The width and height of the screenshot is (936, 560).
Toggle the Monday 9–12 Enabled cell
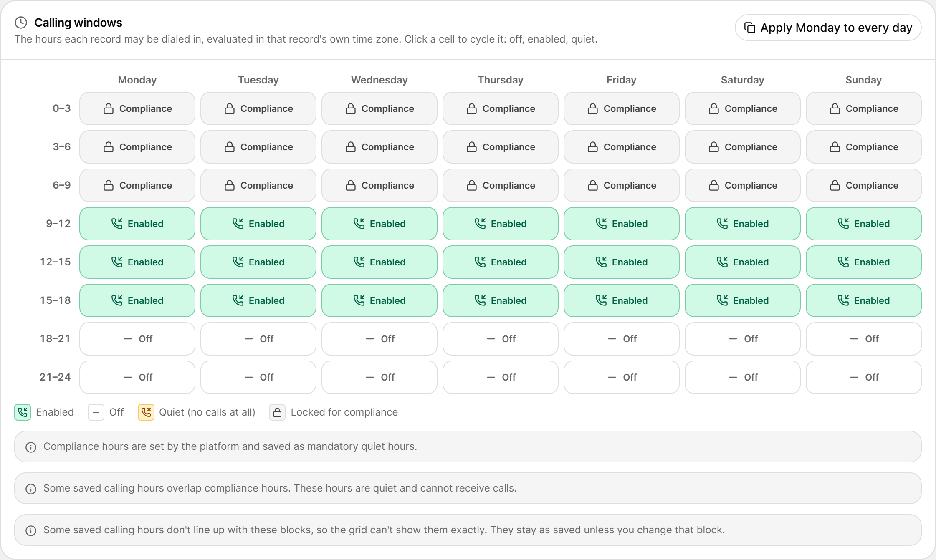click(x=137, y=224)
